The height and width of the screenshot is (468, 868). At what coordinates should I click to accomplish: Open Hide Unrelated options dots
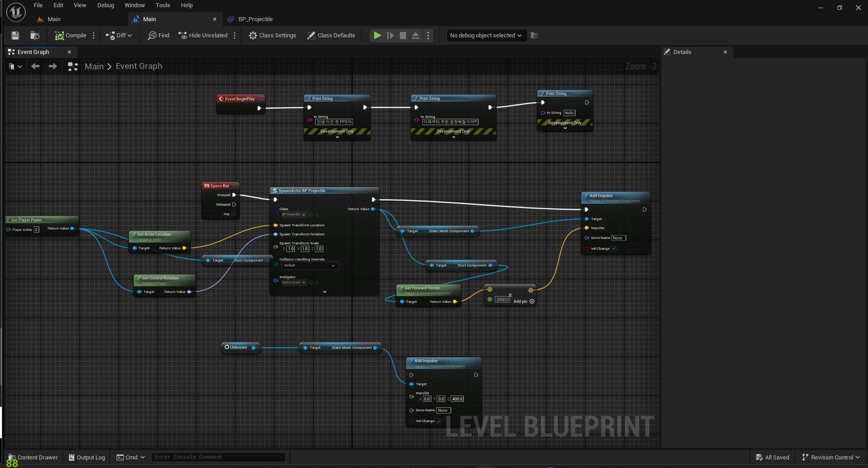(235, 36)
